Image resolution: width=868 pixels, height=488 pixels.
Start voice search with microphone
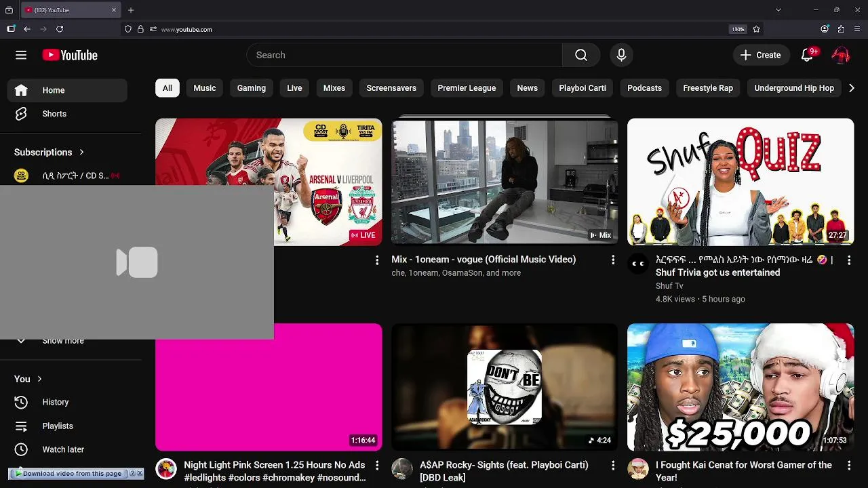tap(621, 55)
